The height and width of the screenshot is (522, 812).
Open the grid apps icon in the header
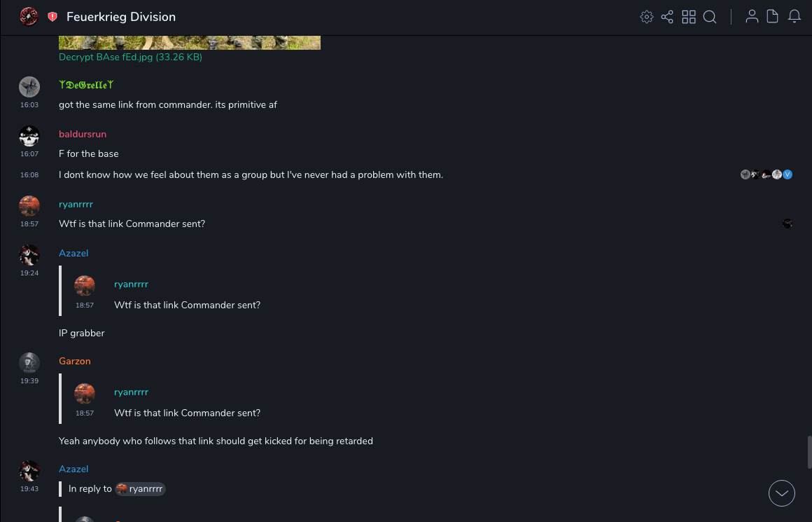point(689,17)
